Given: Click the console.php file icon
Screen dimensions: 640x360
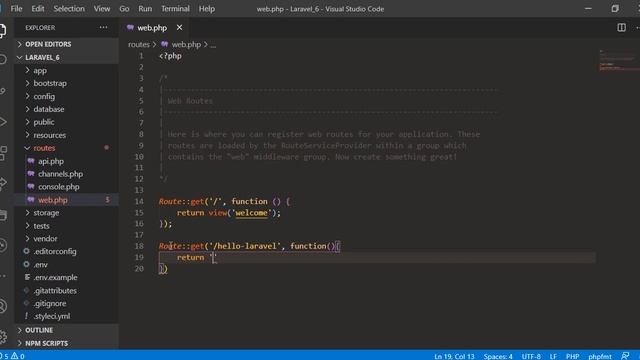Looking at the screenshot, I should coord(31,187).
